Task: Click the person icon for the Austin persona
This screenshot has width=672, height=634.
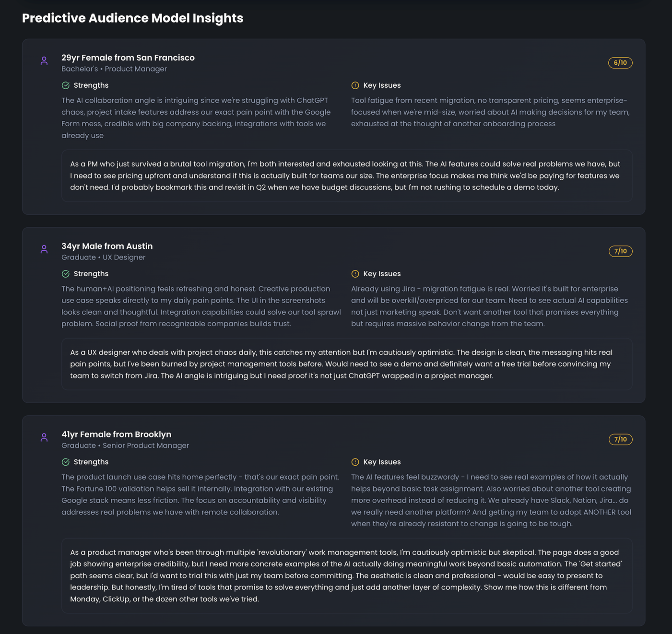Action: (x=44, y=249)
